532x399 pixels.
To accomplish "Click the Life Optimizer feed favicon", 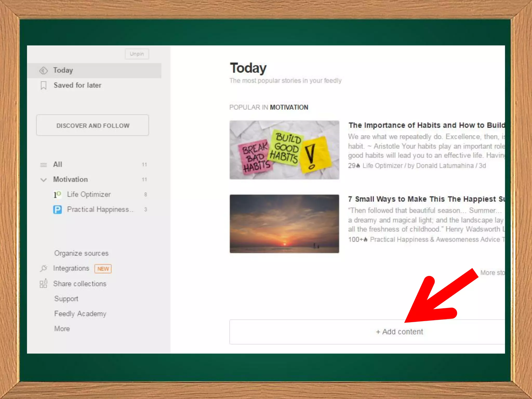I will pos(57,194).
